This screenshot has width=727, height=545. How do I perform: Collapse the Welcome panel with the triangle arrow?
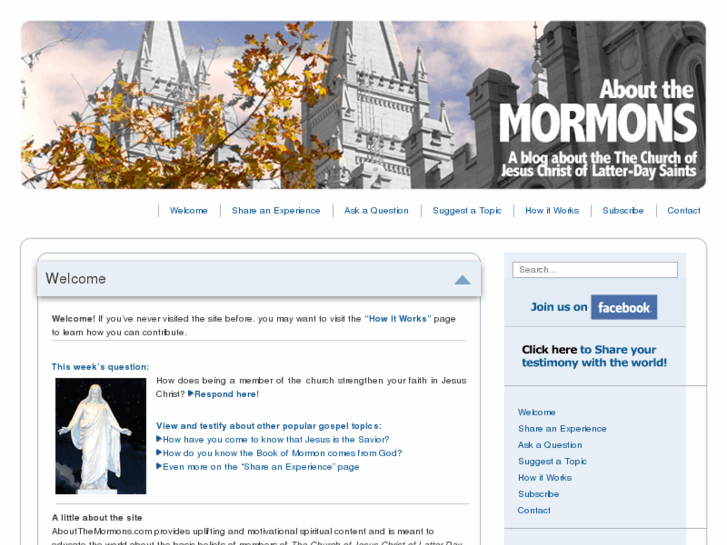(x=462, y=280)
